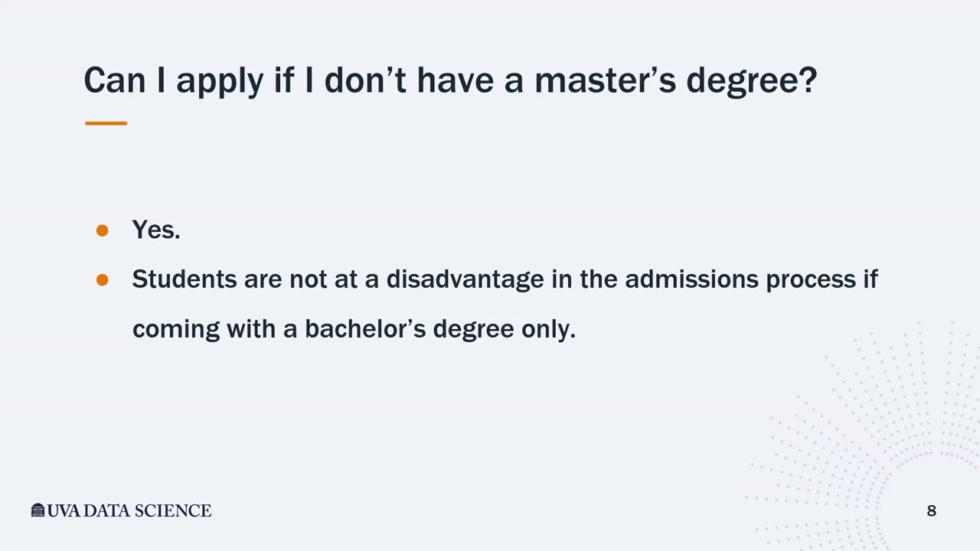Click the UVA rotunda logo icon
This screenshot has width=980, height=551.
(38, 510)
